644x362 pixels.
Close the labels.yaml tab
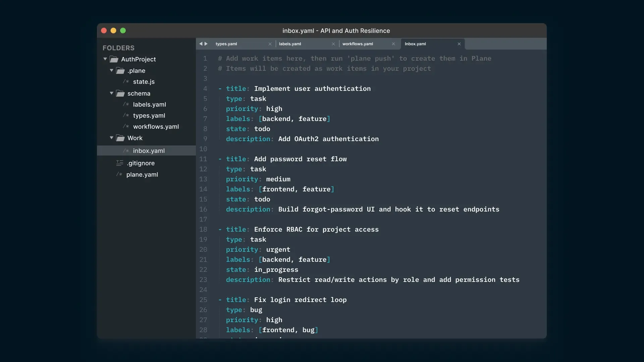[x=333, y=44]
